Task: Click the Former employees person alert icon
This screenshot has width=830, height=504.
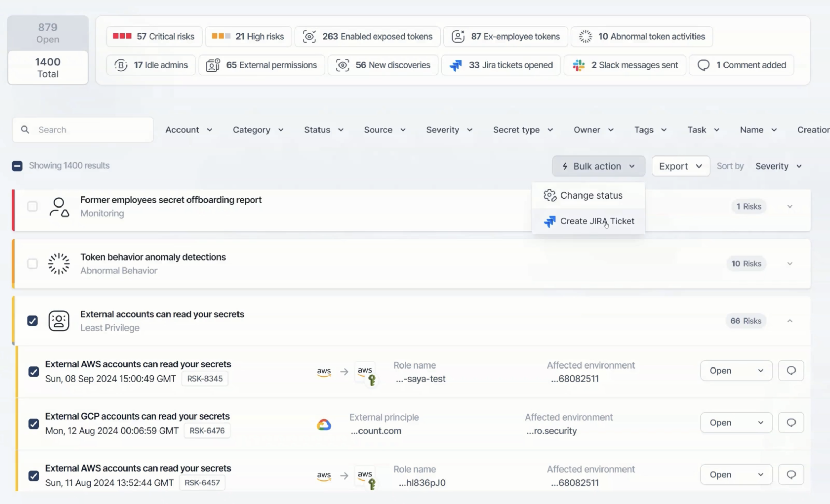Action: [x=59, y=206]
